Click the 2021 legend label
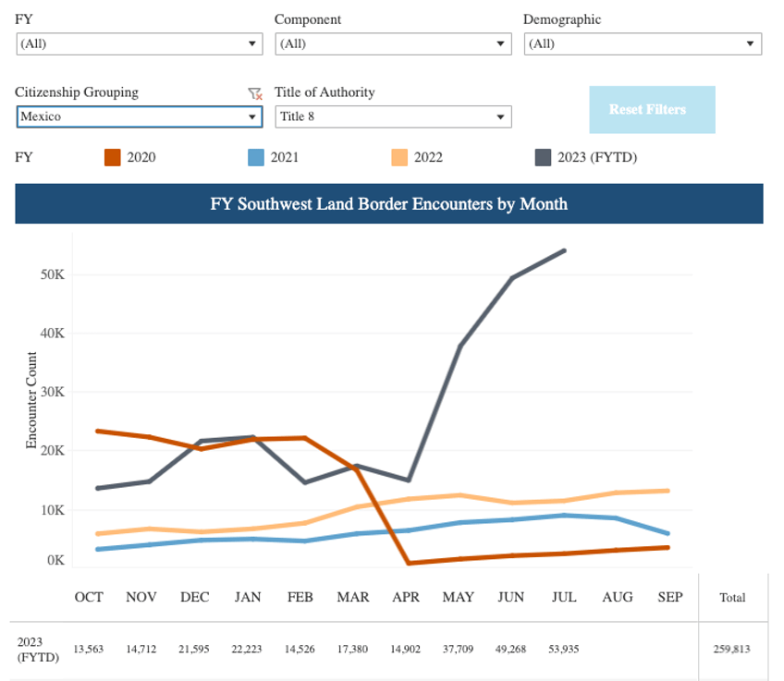 click(x=285, y=157)
